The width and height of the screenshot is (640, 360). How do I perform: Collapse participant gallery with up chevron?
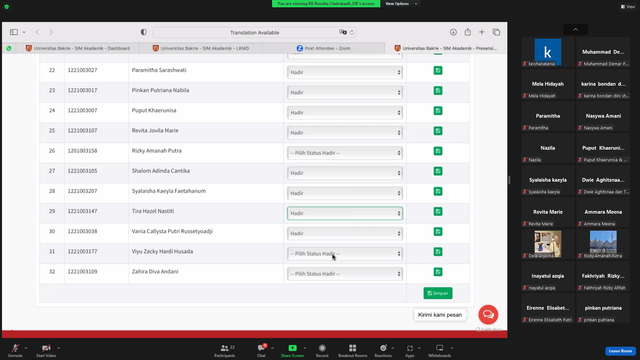(576, 29)
